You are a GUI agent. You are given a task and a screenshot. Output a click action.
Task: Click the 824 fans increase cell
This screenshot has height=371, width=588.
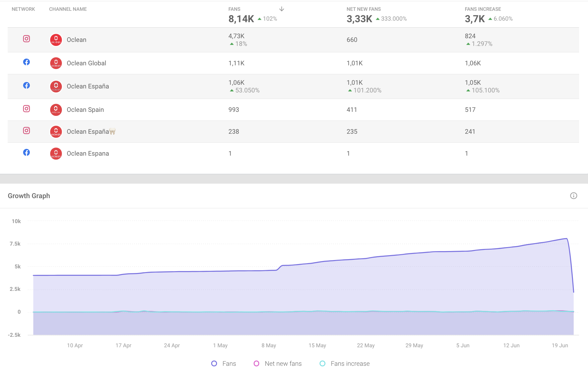point(470,36)
